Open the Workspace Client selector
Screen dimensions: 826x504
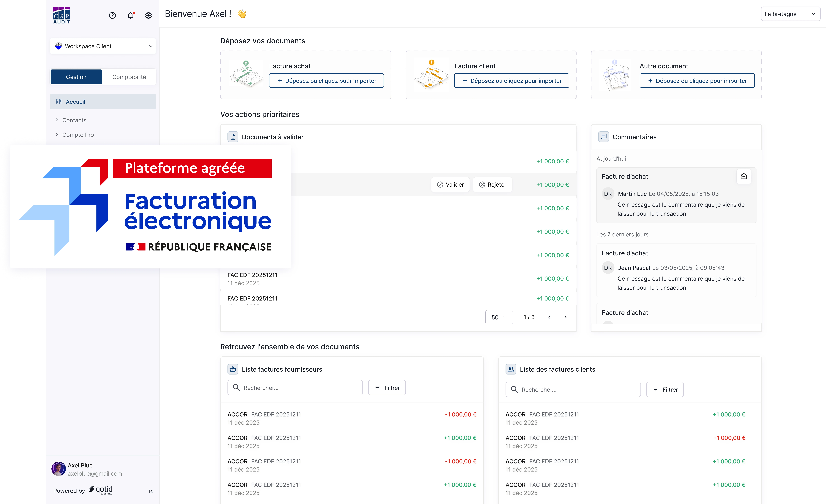pyautogui.click(x=103, y=46)
